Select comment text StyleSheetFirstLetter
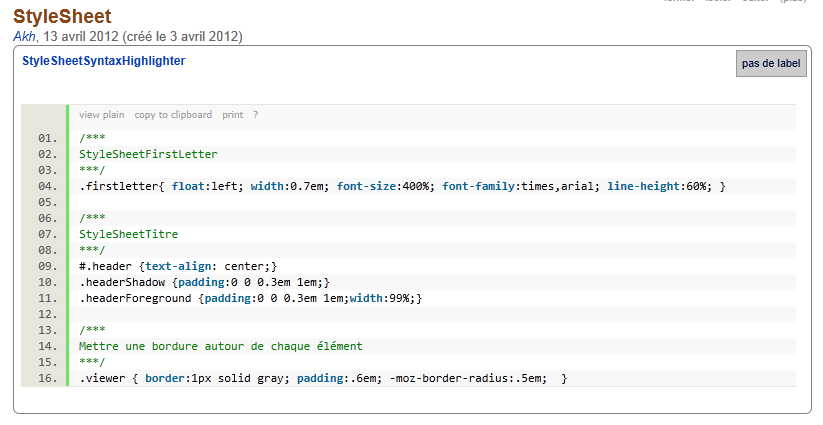 (148, 154)
